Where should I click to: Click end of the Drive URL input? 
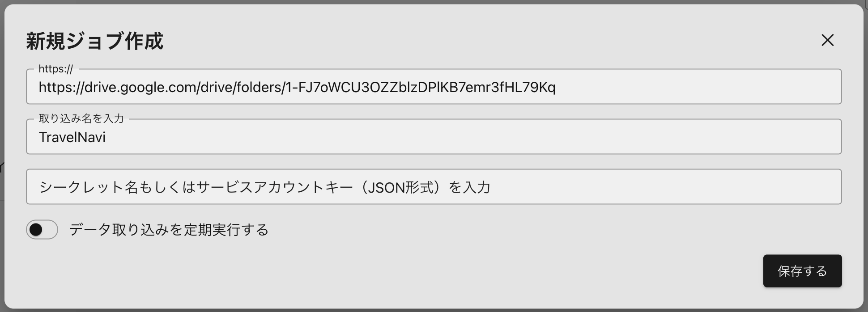[555, 88]
